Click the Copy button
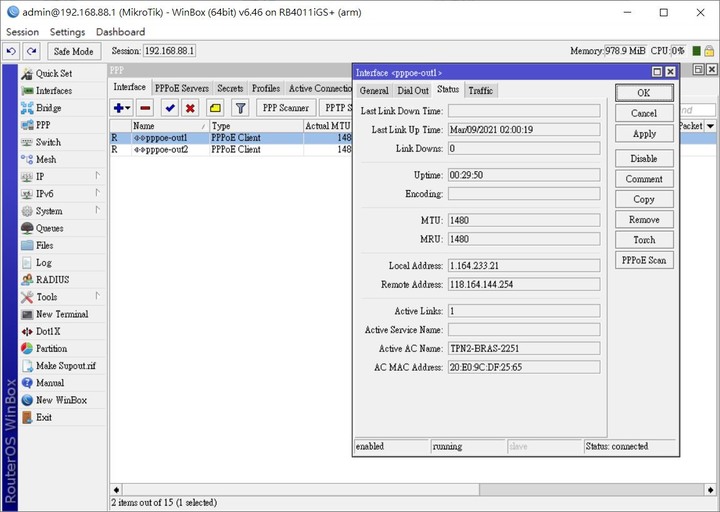The width and height of the screenshot is (720, 512). coord(644,199)
